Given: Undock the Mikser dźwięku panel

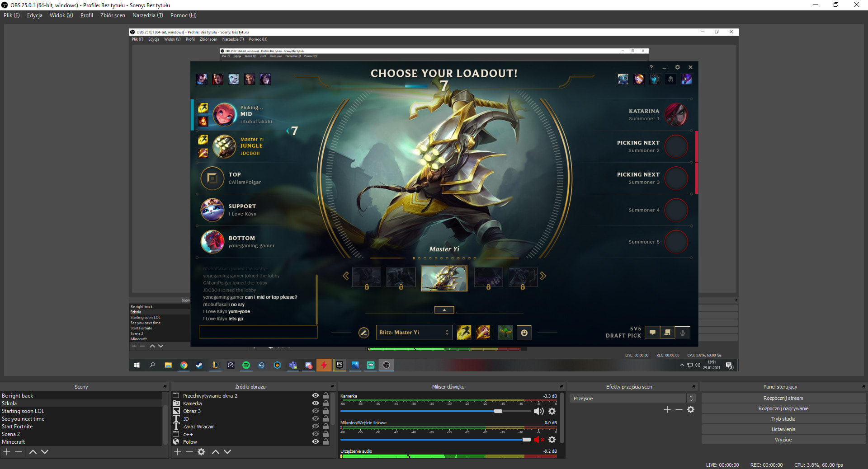Looking at the screenshot, I should (561, 387).
